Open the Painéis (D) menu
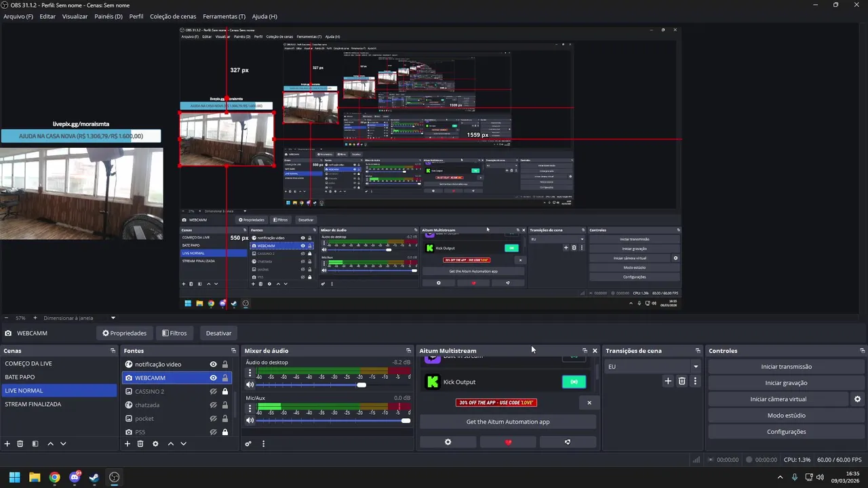 [x=108, y=16]
